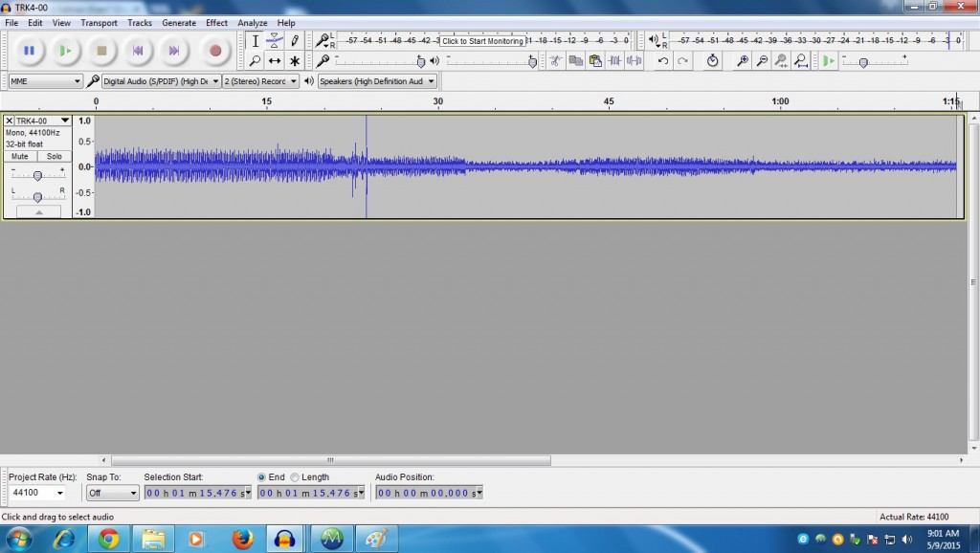Click the horizontal scrollbar under the tracks
Screen dimensions: 980x553
click(330, 460)
